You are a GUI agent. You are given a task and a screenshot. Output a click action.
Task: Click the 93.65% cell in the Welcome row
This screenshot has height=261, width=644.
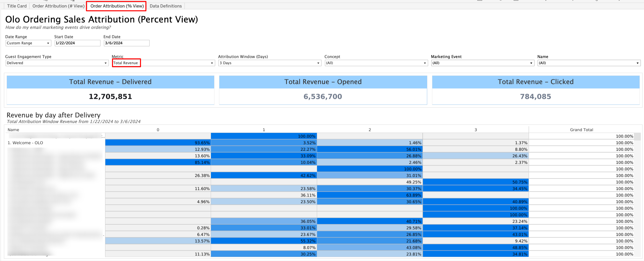point(158,143)
